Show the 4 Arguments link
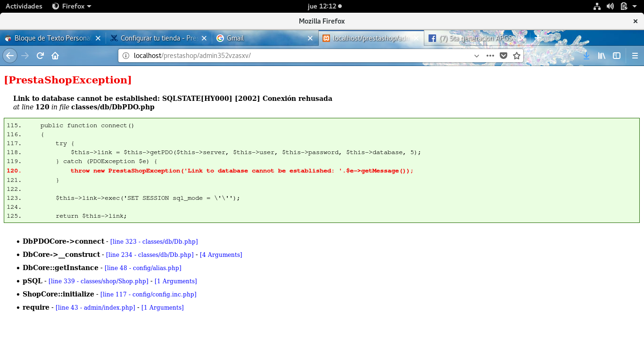644x362 pixels. [221, 255]
